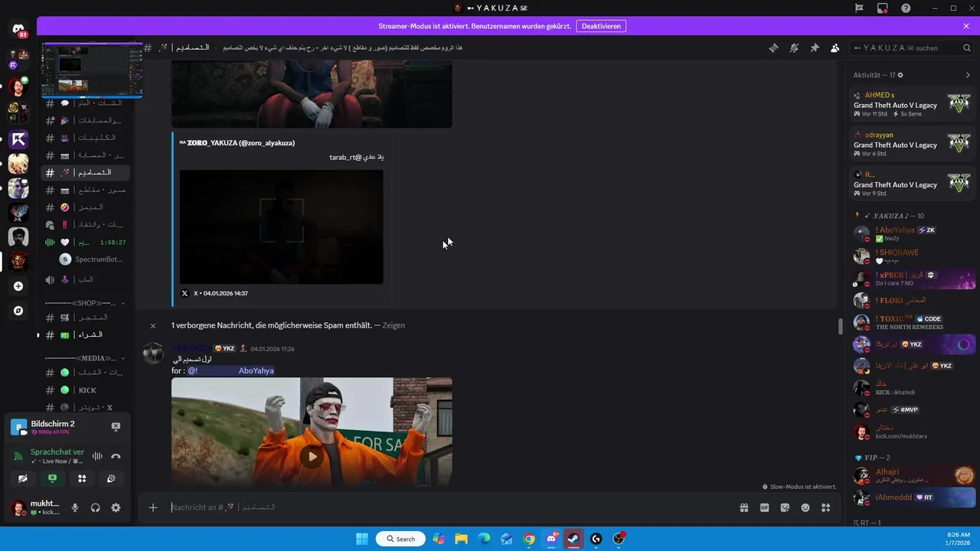Open user settings gear icon
This screenshot has width=980, height=551.
tap(116, 507)
